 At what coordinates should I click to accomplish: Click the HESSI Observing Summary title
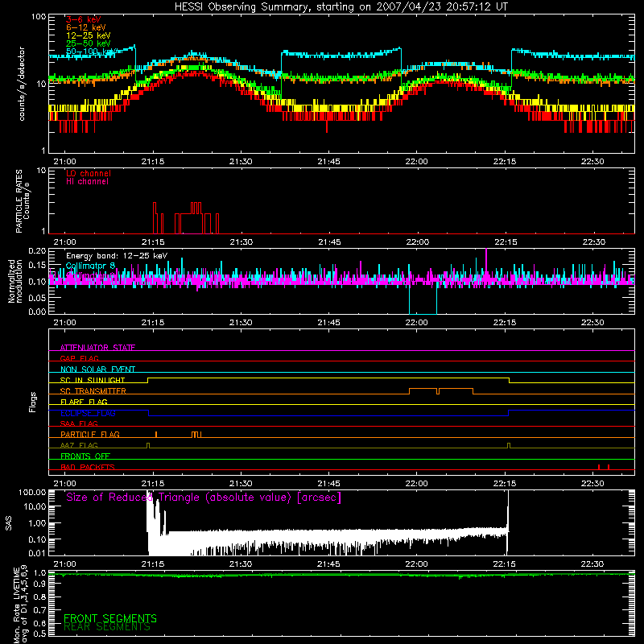(x=341, y=7)
